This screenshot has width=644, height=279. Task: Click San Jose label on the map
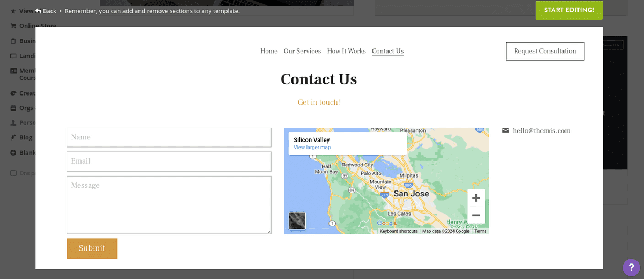click(x=412, y=194)
